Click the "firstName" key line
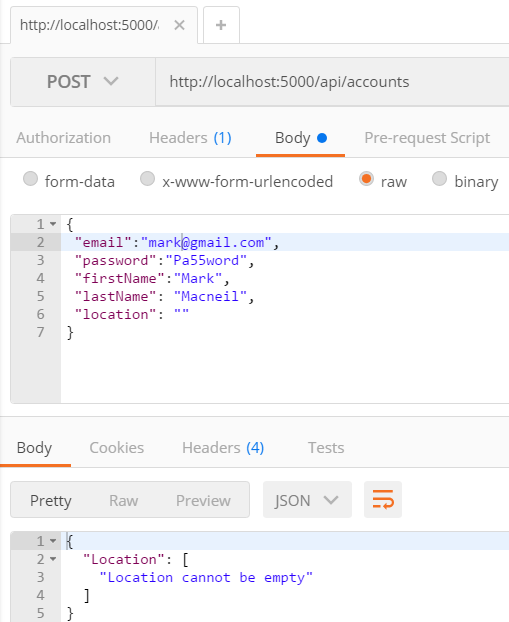Viewport: 509px width, 622px height. [x=119, y=278]
